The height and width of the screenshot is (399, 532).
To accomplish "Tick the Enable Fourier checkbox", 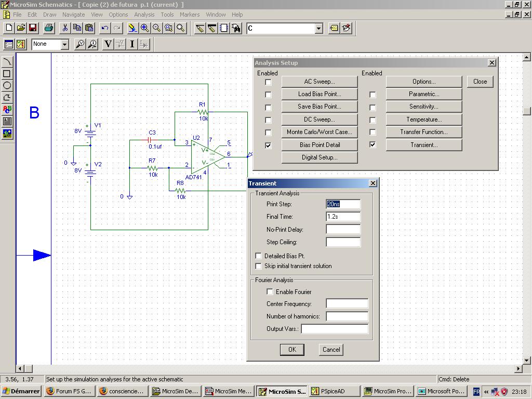I will [270, 292].
